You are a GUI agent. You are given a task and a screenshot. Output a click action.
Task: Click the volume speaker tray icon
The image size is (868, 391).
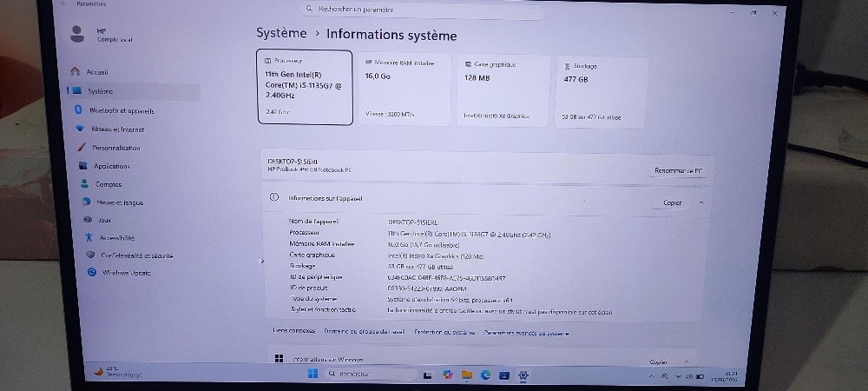(689, 376)
